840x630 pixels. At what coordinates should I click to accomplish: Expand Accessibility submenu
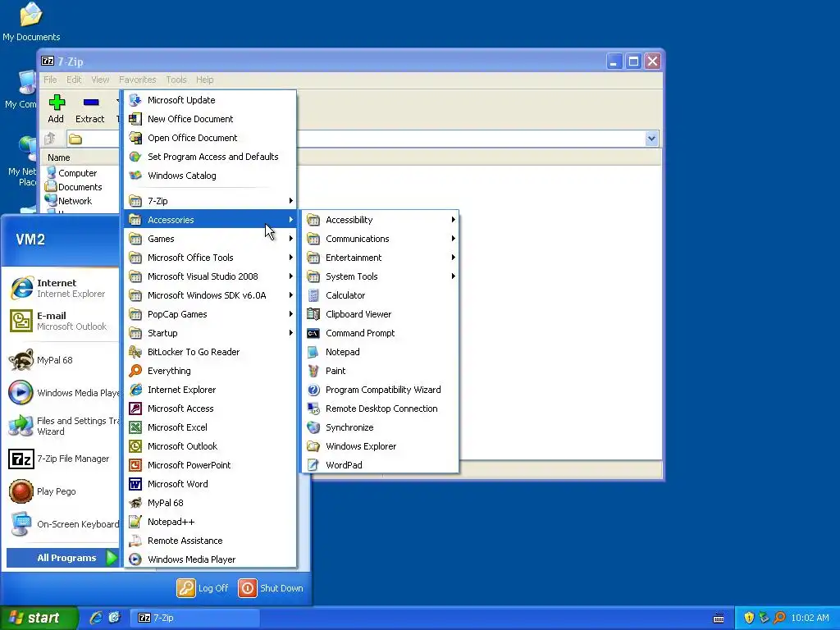(380, 220)
